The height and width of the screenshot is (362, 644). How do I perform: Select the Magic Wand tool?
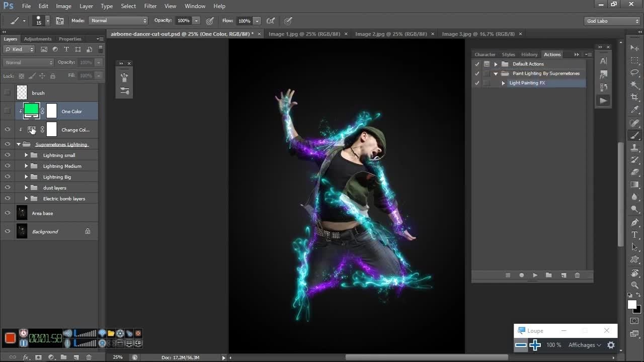(635, 84)
